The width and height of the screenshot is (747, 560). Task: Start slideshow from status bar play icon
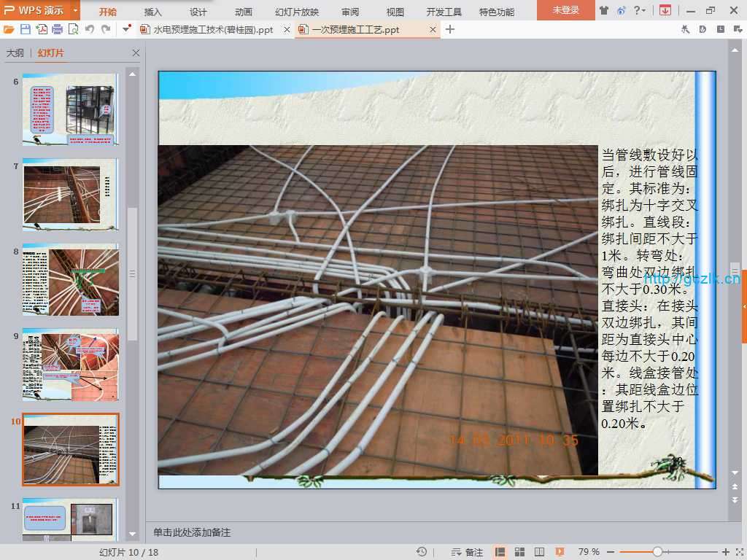pos(560,552)
